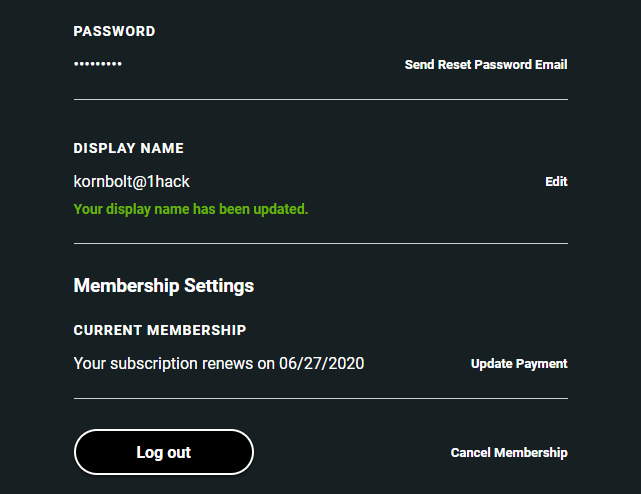Edit the display name
The width and height of the screenshot is (641, 494).
(x=556, y=182)
